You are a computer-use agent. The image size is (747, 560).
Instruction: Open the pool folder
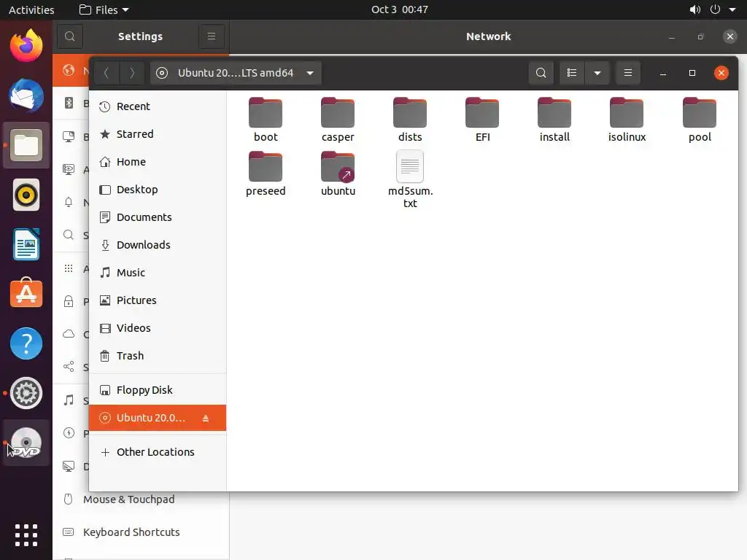(700, 120)
